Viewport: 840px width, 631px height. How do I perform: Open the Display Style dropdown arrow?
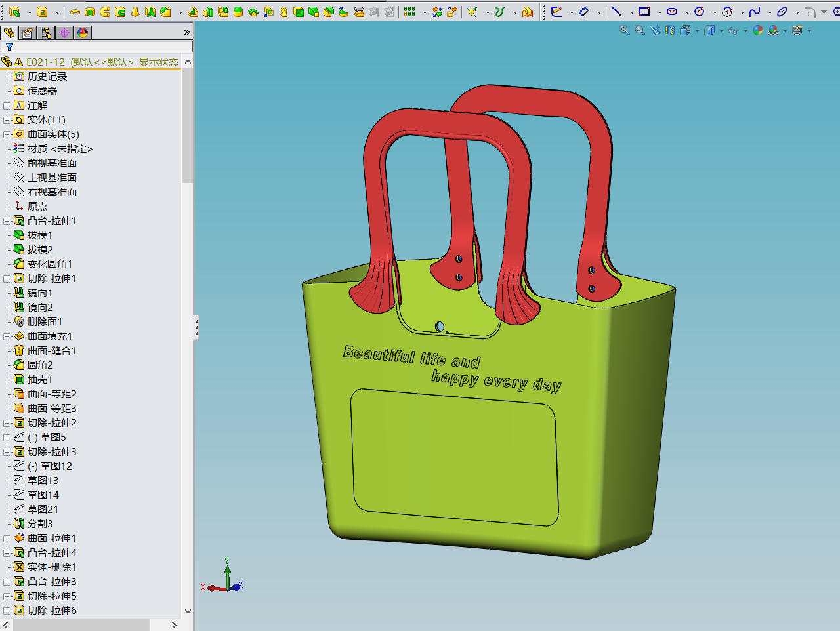point(721,31)
